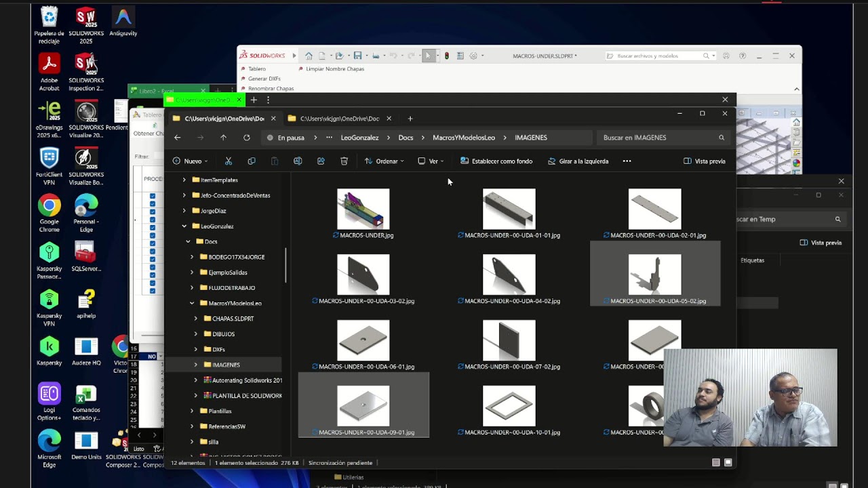Open Nuevo dropdown in Explorer toolbar
Image resolution: width=868 pixels, height=488 pixels.
click(x=190, y=161)
